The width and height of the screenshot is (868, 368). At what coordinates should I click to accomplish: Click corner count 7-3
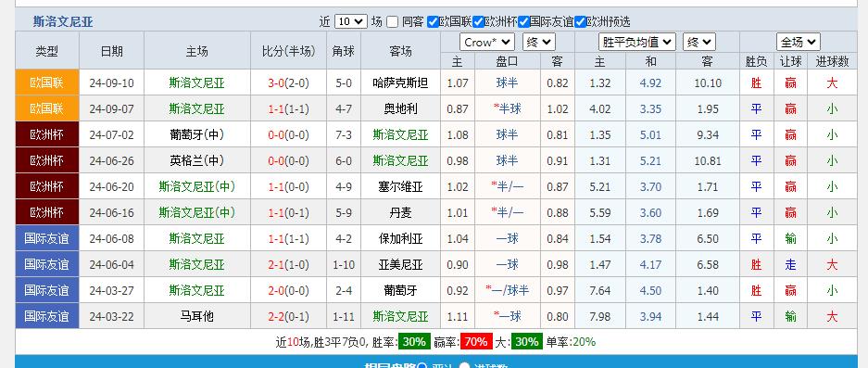tap(343, 134)
